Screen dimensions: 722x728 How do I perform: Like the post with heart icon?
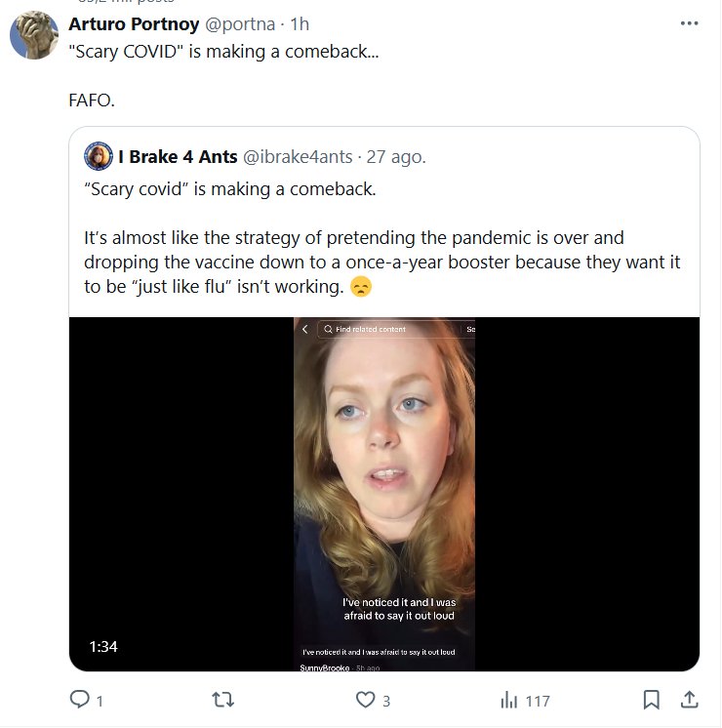tap(365, 700)
